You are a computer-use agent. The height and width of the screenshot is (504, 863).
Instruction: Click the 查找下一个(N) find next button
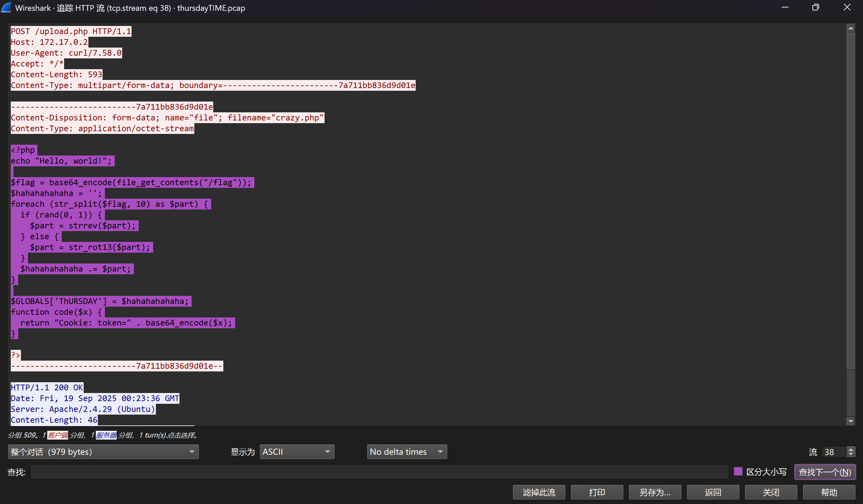[825, 472]
